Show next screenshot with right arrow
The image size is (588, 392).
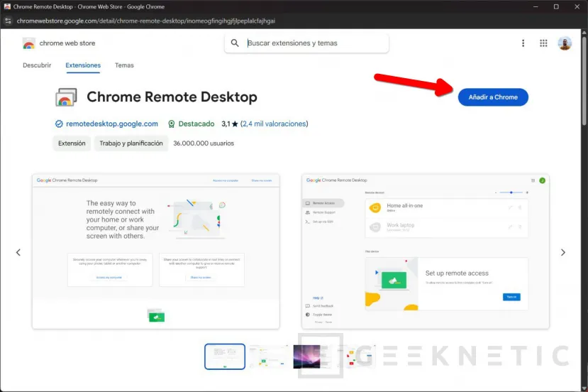coord(563,252)
